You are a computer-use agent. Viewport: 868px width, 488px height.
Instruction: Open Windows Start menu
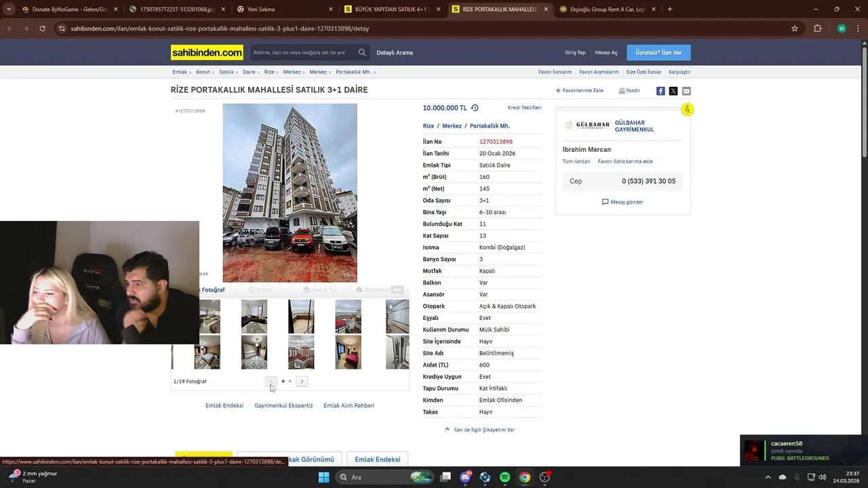click(324, 477)
